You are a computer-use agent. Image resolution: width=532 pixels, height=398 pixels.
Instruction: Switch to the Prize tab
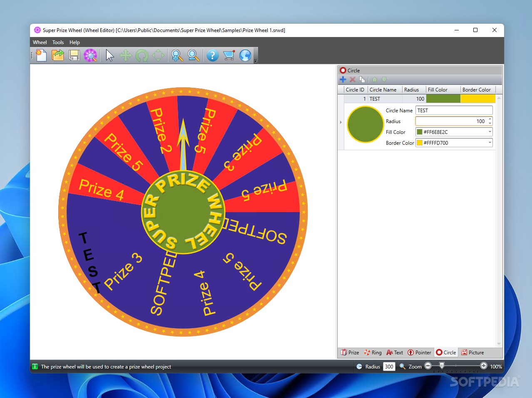[x=350, y=353]
